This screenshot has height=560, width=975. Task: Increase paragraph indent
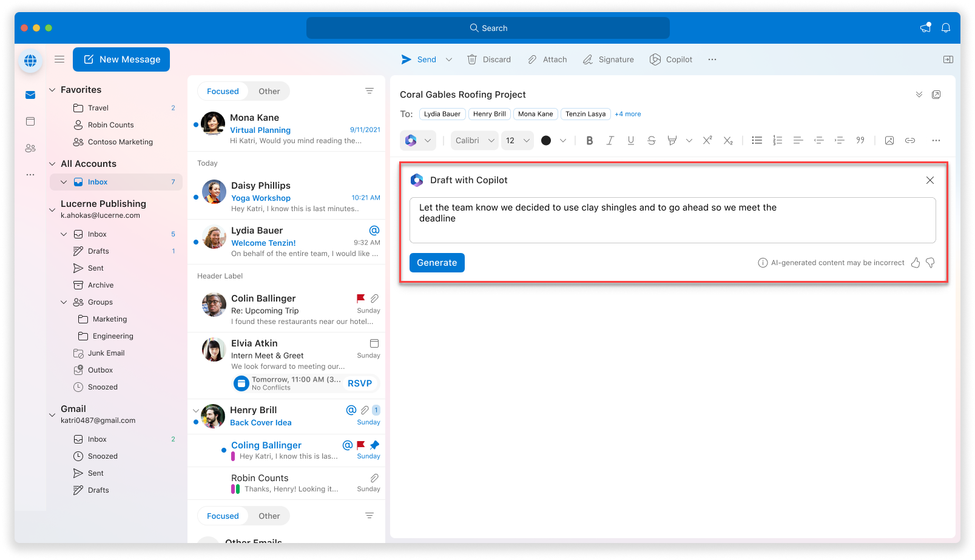(x=839, y=140)
